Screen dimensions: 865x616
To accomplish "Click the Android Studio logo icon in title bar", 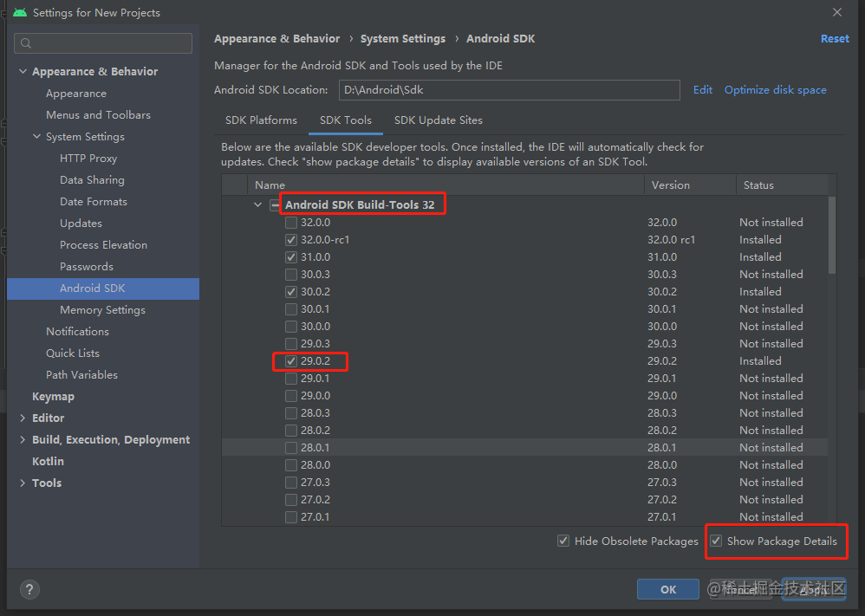I will point(21,12).
